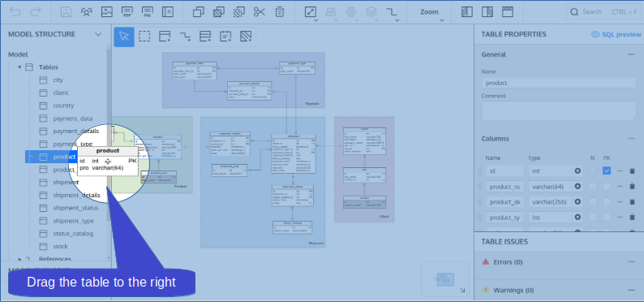Open the SQL preview link
Screen dimensions: 644x302
click(x=616, y=35)
